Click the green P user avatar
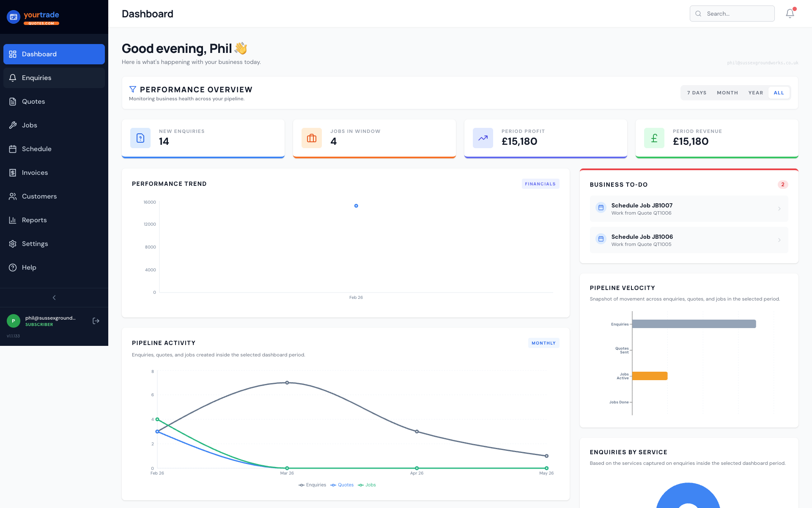 [x=14, y=321]
